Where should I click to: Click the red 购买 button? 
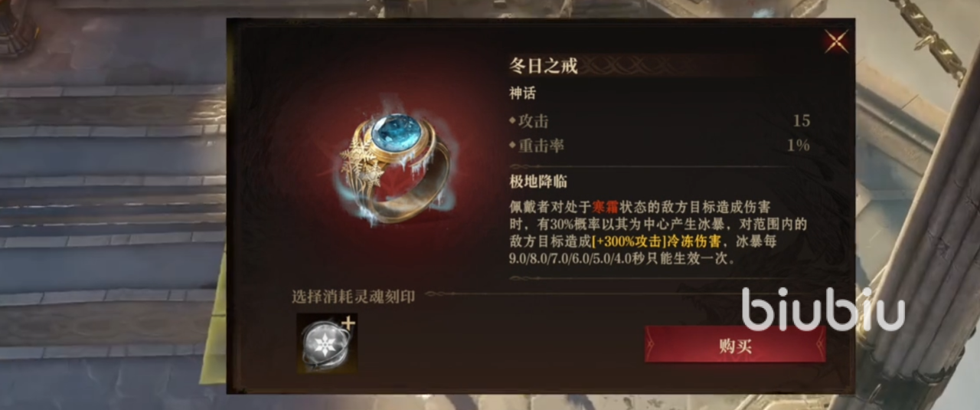tap(735, 345)
